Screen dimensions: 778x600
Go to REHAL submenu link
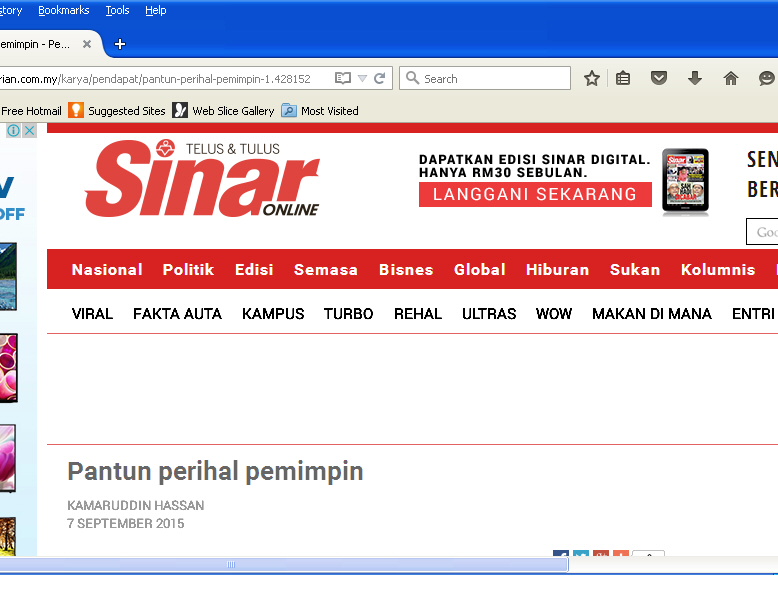(x=418, y=314)
